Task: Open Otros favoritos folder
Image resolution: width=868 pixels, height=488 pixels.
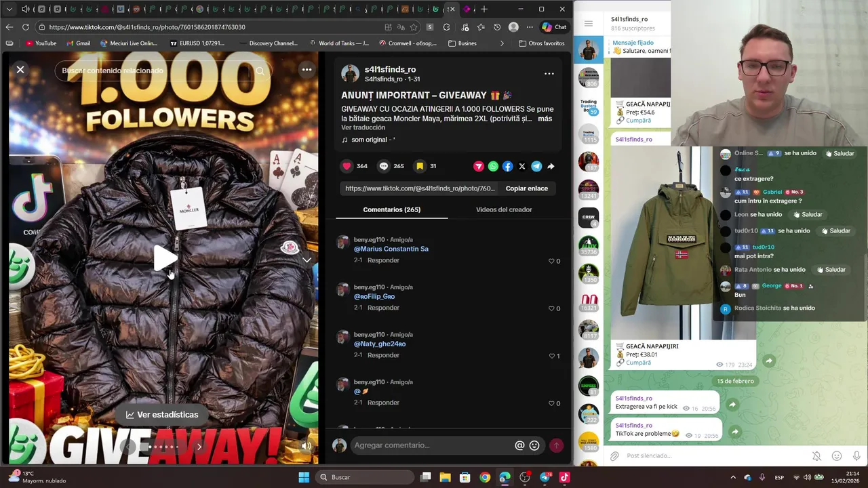Action: [x=541, y=43]
